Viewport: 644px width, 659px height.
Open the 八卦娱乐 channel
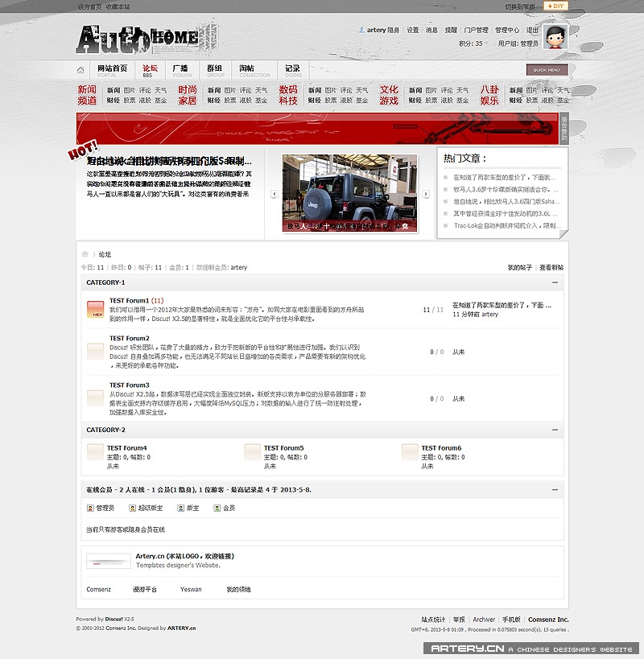pyautogui.click(x=489, y=95)
